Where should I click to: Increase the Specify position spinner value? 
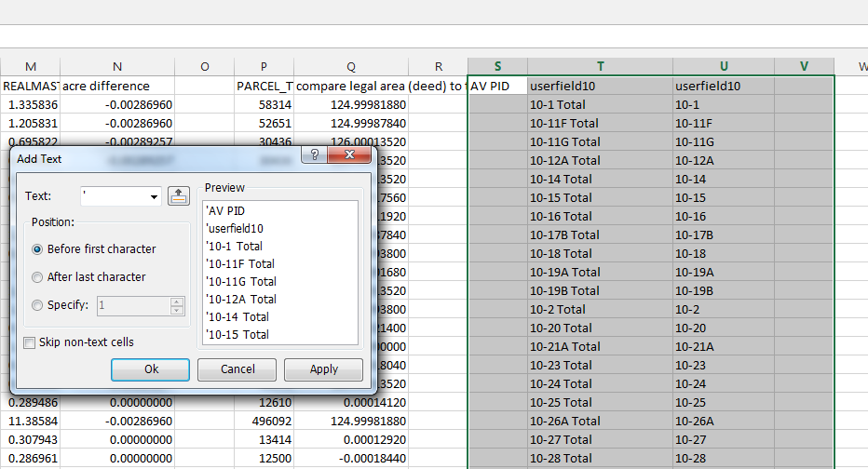(x=177, y=302)
